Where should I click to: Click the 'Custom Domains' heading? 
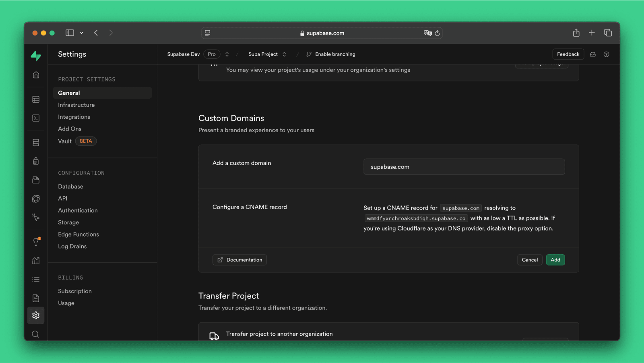[231, 118]
